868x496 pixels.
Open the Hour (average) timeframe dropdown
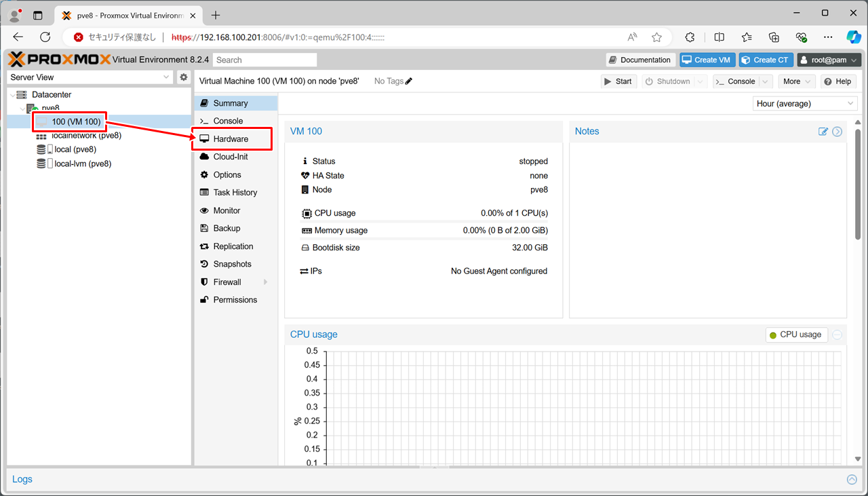pos(805,104)
